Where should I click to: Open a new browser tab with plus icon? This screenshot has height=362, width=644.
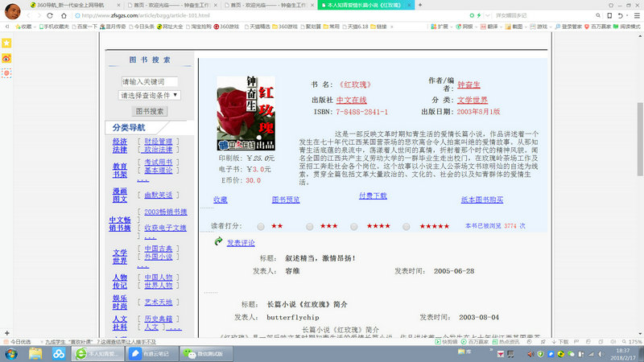click(419, 5)
